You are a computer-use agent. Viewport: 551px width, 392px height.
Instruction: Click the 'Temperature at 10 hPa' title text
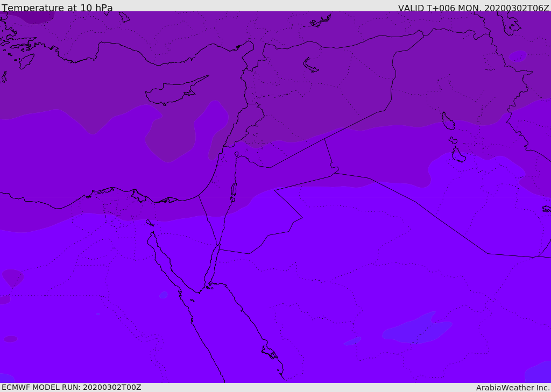pos(57,8)
